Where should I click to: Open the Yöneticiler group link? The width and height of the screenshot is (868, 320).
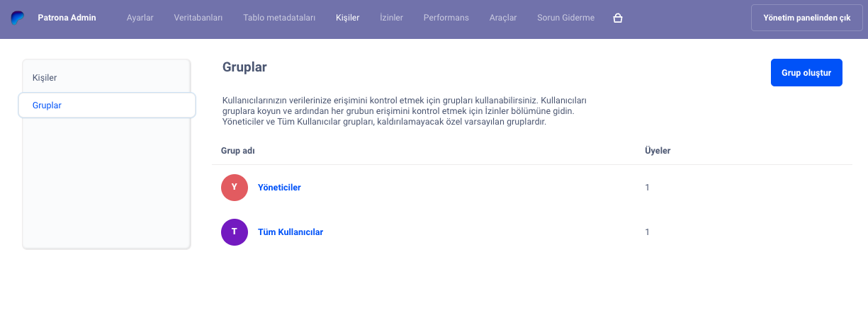[279, 188]
